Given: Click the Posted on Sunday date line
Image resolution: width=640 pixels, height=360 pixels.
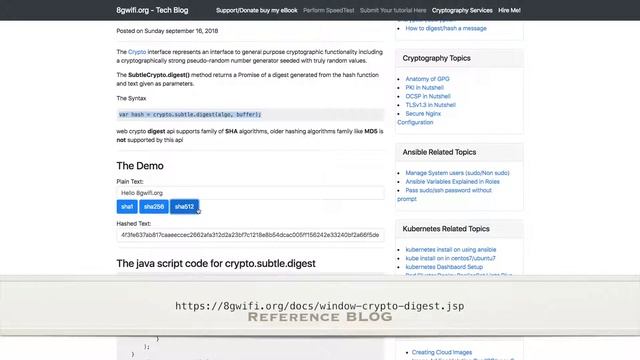Looking at the screenshot, I should point(167,31).
